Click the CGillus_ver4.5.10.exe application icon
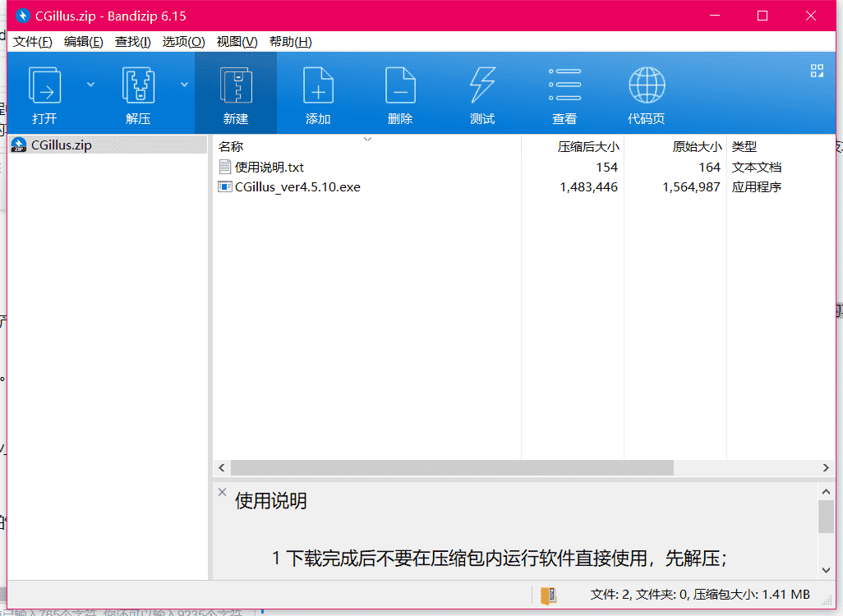 (x=225, y=187)
